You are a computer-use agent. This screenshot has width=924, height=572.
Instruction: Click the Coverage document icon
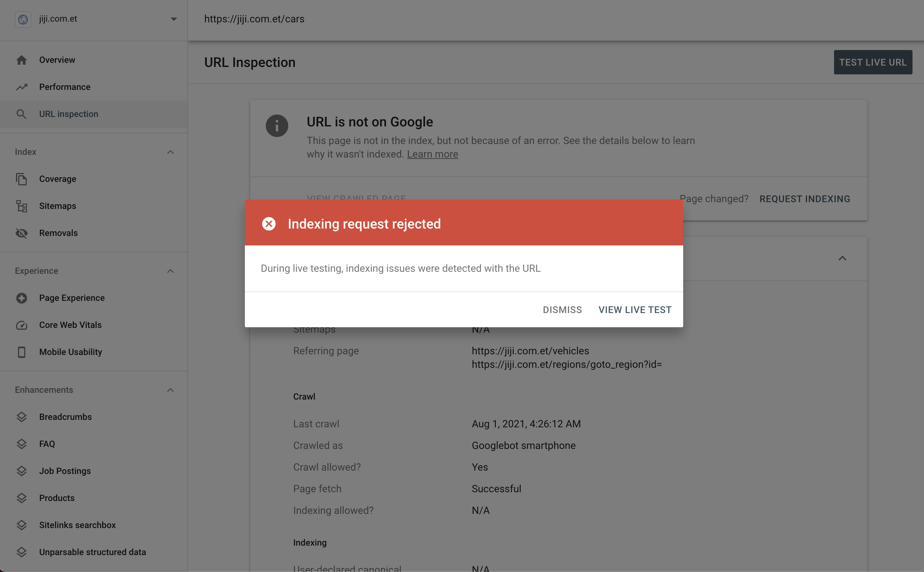pyautogui.click(x=21, y=179)
